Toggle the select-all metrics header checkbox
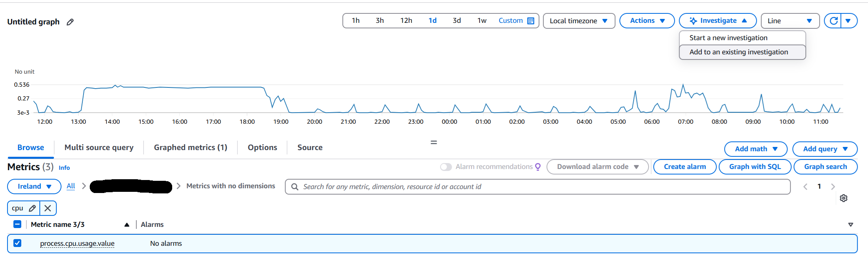Viewport: 868px width, 258px height. (x=17, y=224)
